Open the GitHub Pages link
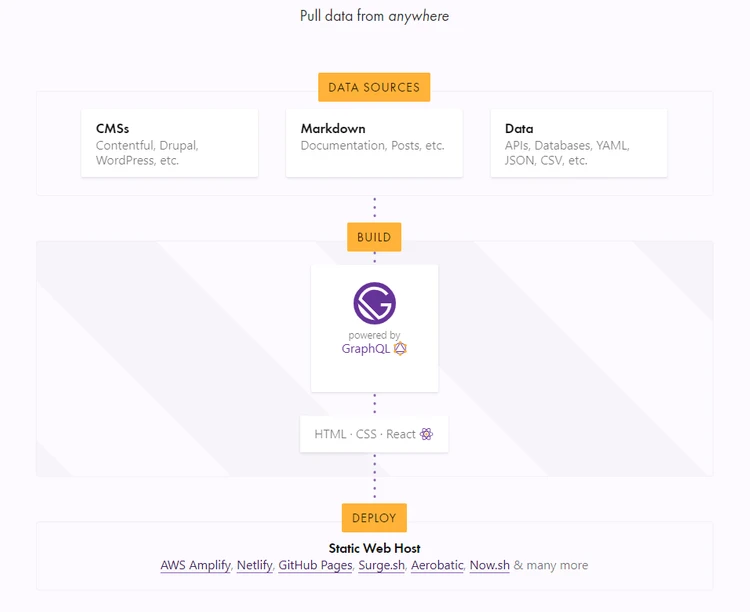The image size is (750, 612). 315,565
